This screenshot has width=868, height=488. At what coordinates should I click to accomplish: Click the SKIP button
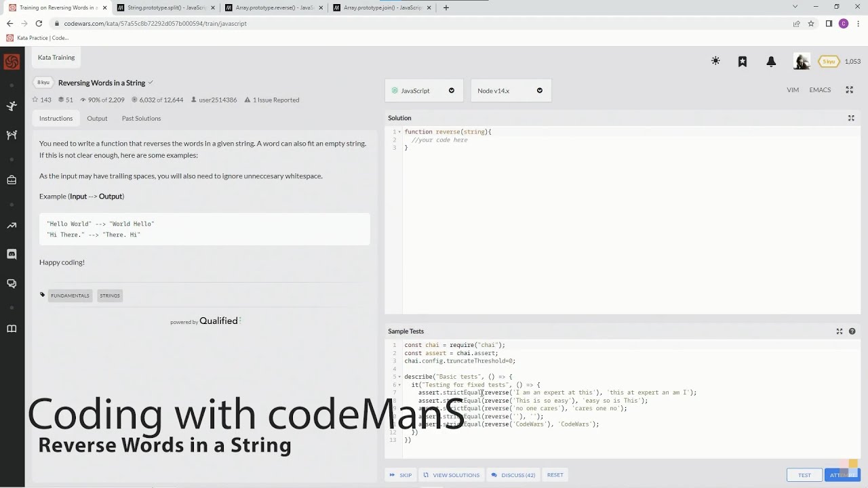click(x=401, y=475)
